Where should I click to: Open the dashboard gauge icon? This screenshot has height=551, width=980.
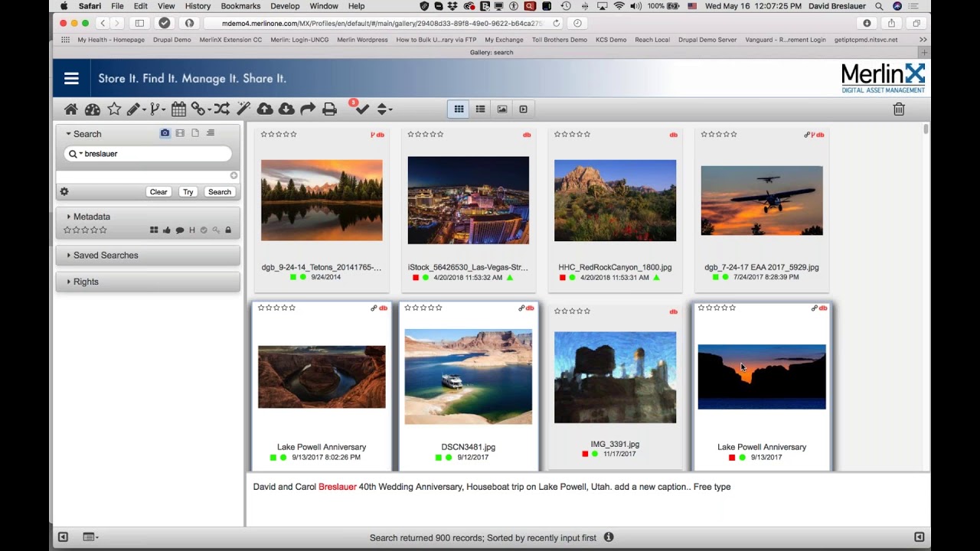(x=93, y=109)
